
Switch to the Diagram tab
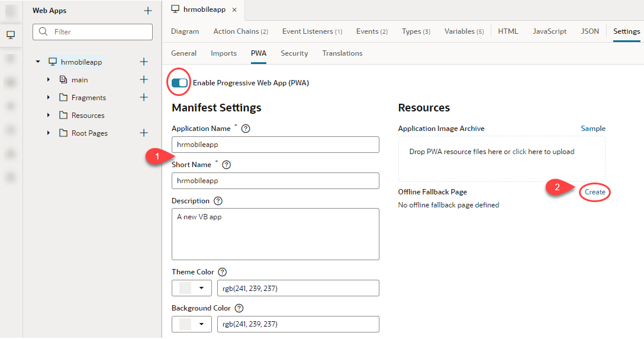pos(185,31)
